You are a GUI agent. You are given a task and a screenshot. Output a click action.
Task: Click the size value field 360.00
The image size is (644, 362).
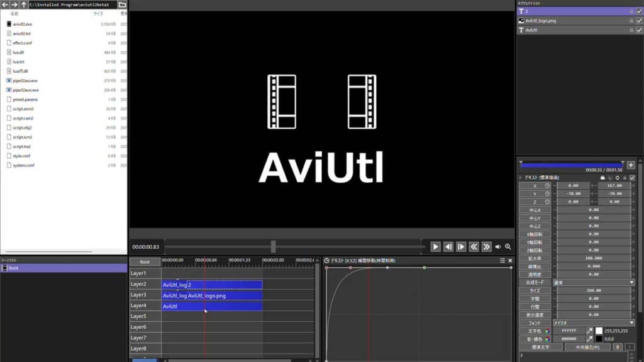point(594,290)
